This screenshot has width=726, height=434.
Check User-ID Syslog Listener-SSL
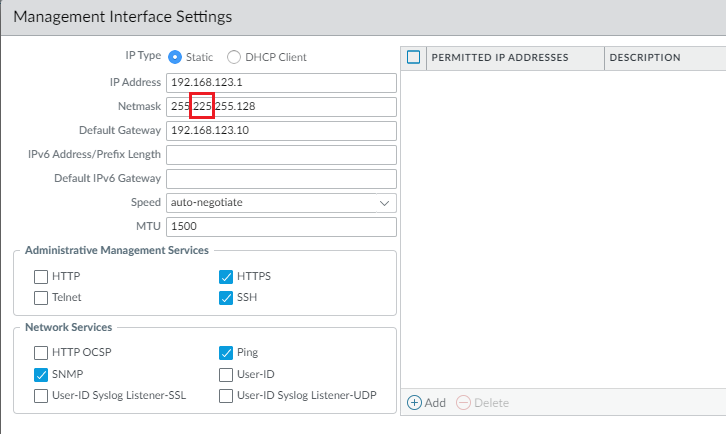(x=41, y=395)
